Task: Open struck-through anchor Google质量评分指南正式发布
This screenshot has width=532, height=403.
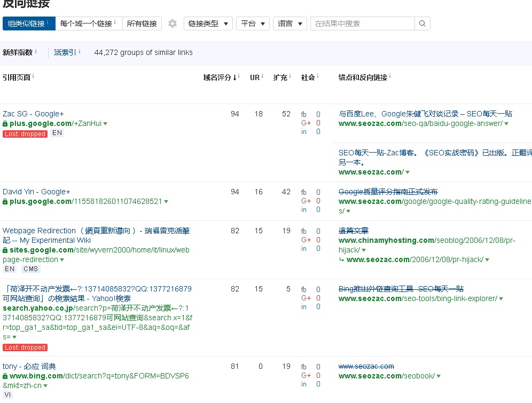Action: 388,192
